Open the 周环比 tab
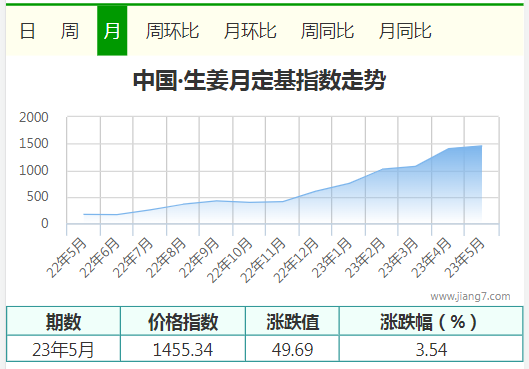529x369 pixels. tap(172, 31)
